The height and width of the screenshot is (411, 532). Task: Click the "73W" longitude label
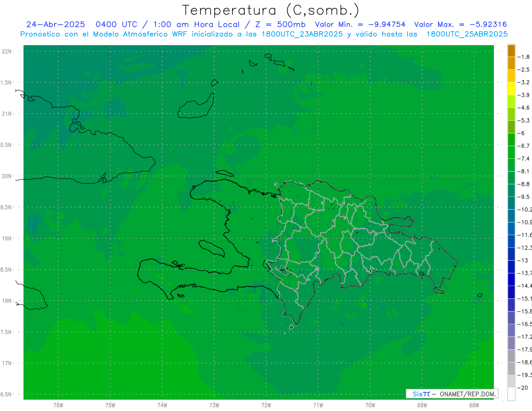(214, 405)
